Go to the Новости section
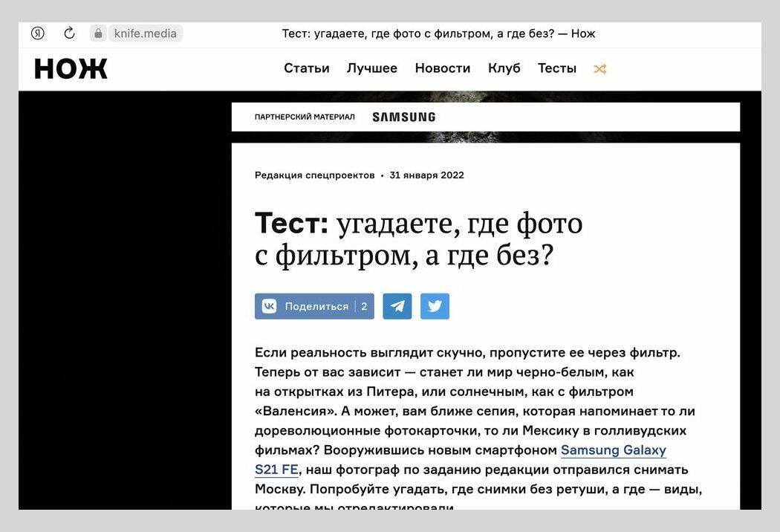This screenshot has width=780, height=532. click(443, 68)
